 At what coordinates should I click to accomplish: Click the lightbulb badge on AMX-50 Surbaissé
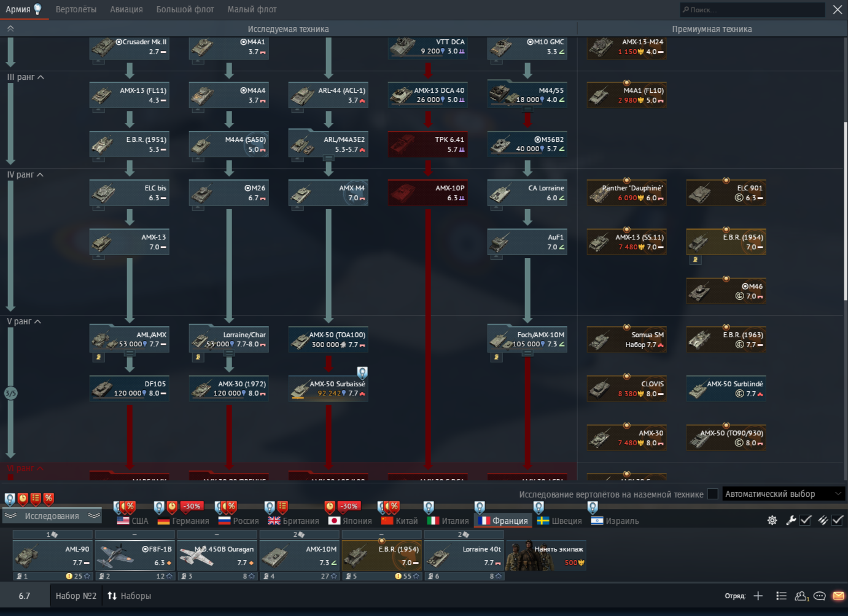click(362, 372)
